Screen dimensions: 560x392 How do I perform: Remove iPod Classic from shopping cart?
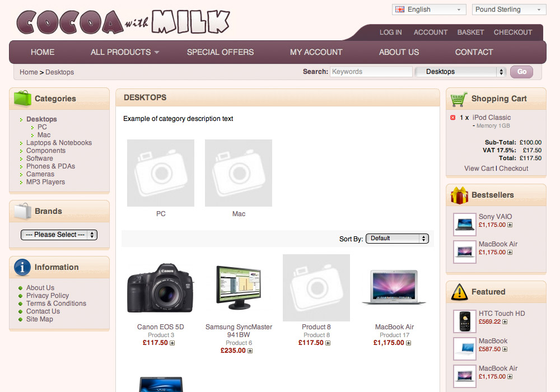coord(452,118)
